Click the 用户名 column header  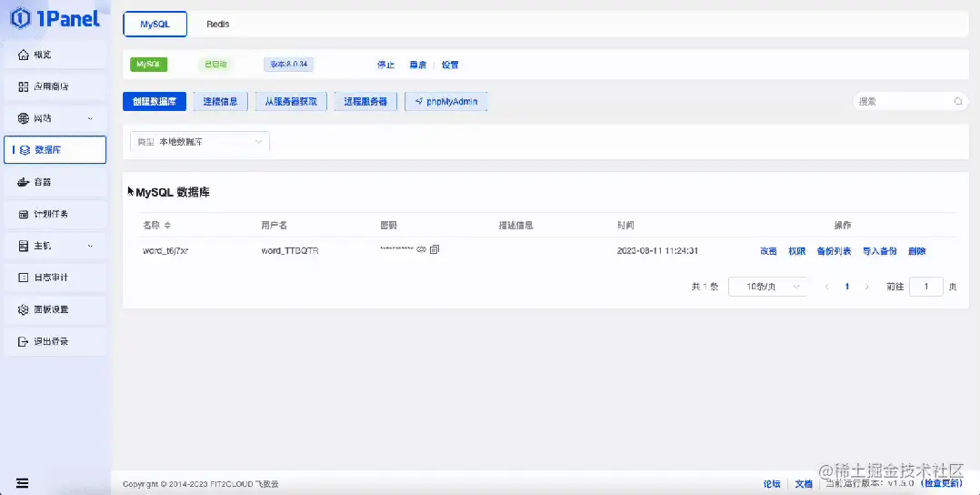[274, 226]
